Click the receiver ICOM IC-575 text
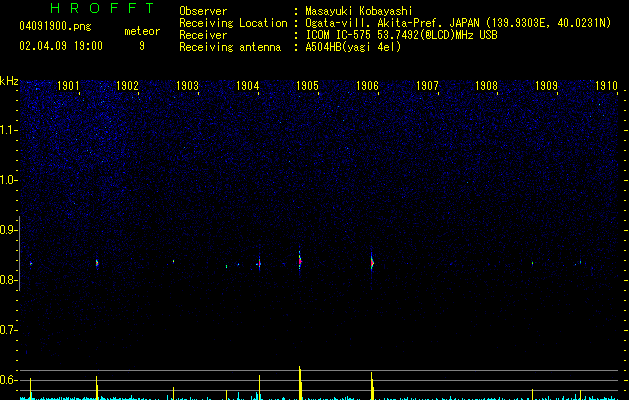The width and height of the screenshot is (629, 400). (x=401, y=35)
